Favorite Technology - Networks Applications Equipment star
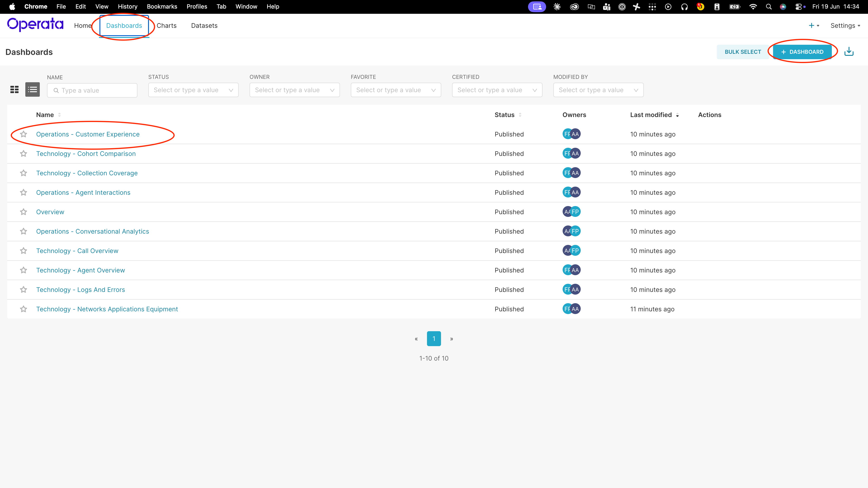Screen dimensions: 868x488 click(23, 309)
